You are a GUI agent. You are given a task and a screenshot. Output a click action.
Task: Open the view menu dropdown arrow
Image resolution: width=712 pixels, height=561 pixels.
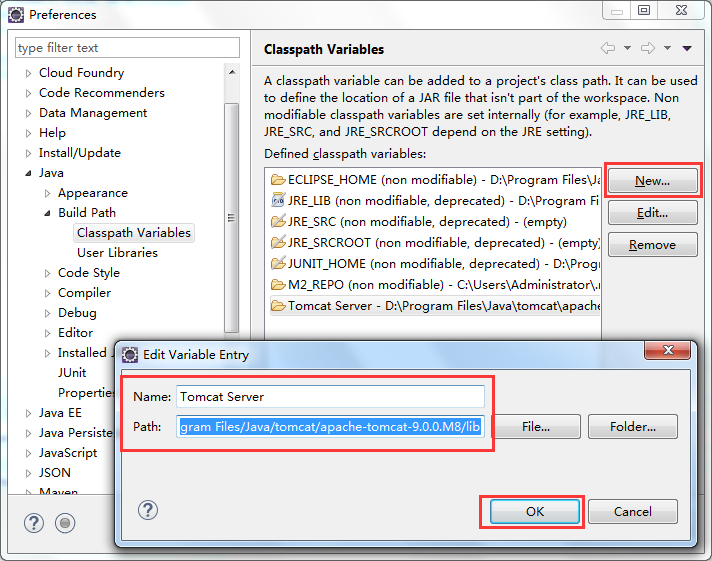pos(687,48)
